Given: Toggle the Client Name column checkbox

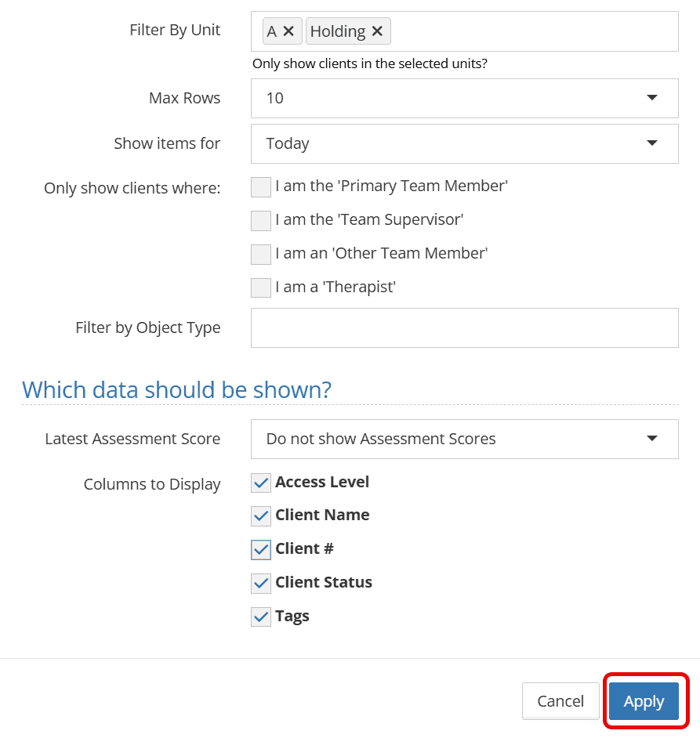Looking at the screenshot, I should [x=261, y=516].
